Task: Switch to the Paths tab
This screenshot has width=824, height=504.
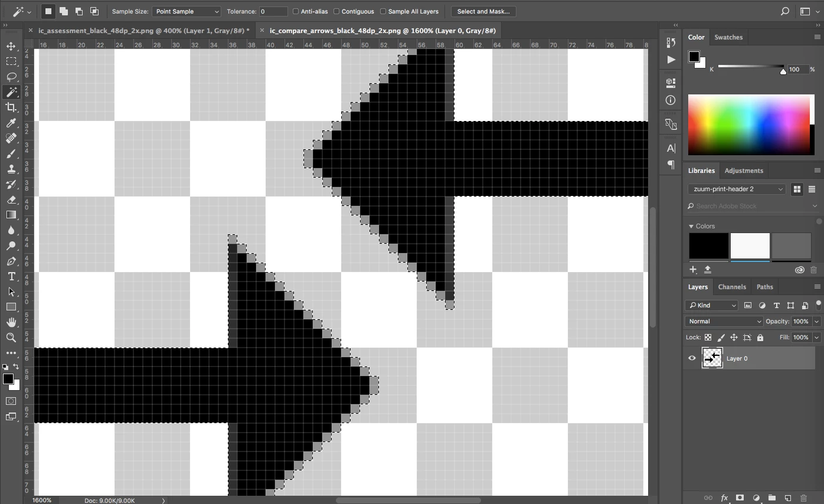Action: pyautogui.click(x=764, y=287)
